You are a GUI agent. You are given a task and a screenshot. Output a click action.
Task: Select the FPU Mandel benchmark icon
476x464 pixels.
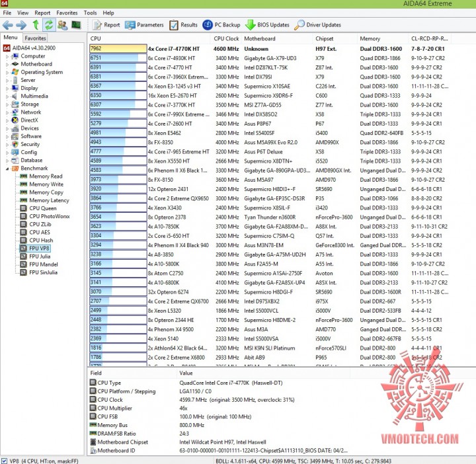(23, 264)
